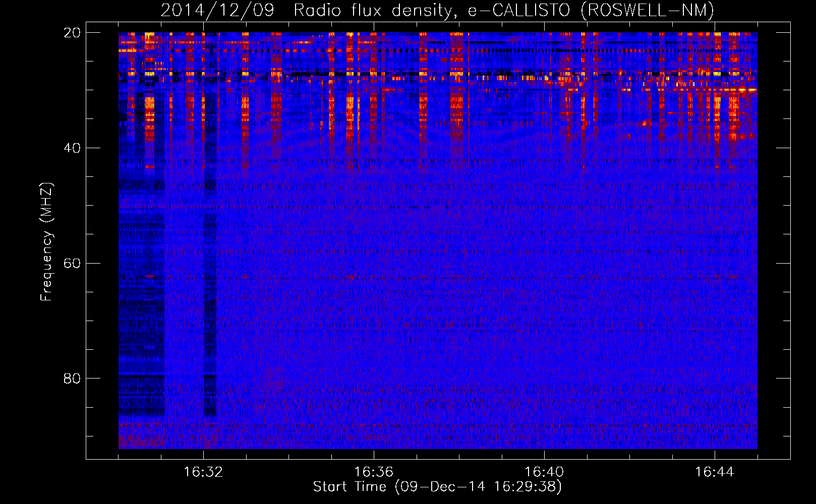This screenshot has width=816, height=504.
Task: Click the 16:32 time tick label
Action: click(x=203, y=472)
